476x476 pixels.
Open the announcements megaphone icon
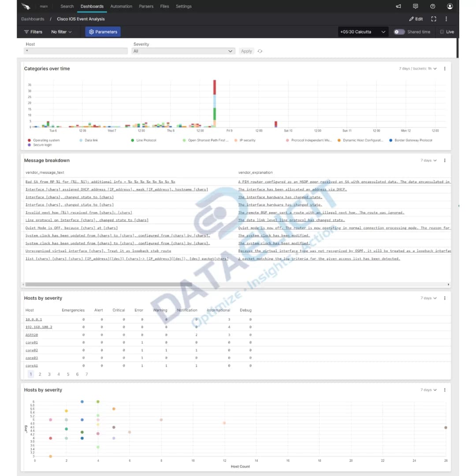pos(399,6)
